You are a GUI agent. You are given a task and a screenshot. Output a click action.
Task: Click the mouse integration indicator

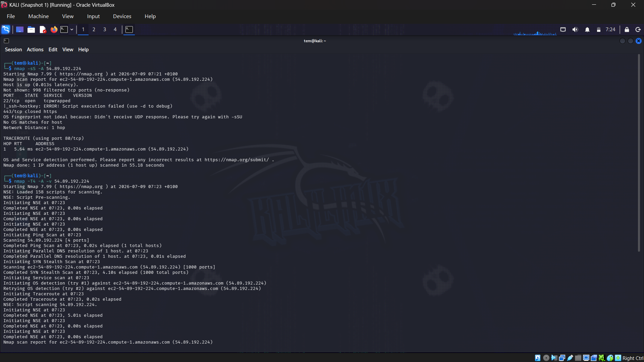pos(610,358)
